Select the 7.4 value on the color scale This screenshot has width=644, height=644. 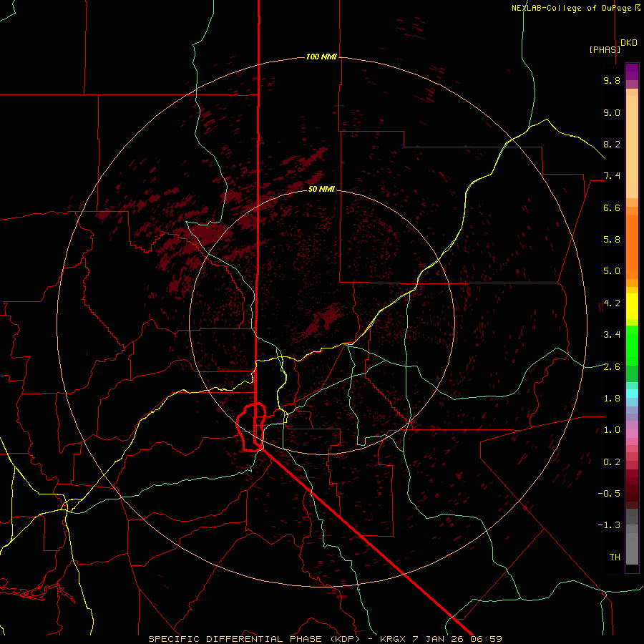[x=612, y=176]
